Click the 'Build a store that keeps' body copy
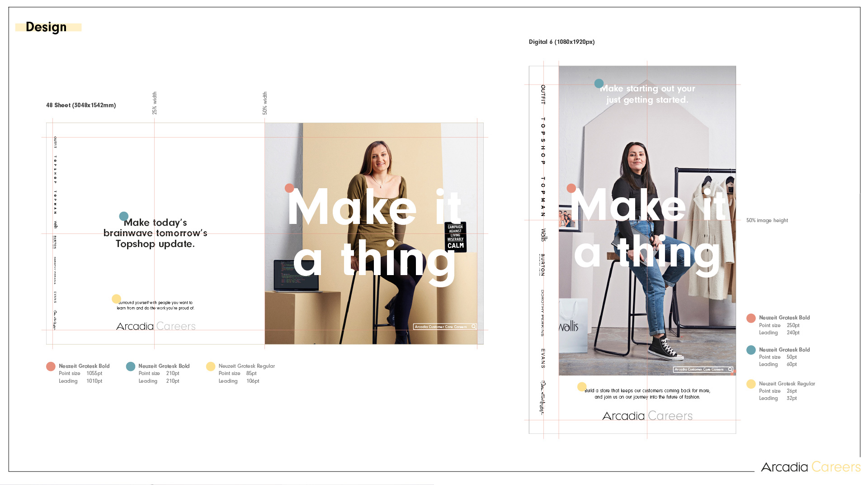Screen dimensions: 868x485 (647, 394)
